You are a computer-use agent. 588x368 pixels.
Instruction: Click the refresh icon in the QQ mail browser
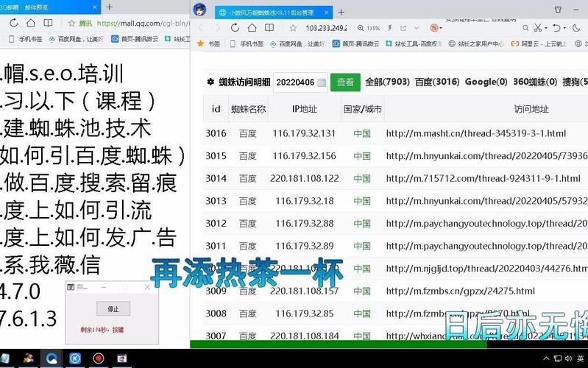pos(13,23)
